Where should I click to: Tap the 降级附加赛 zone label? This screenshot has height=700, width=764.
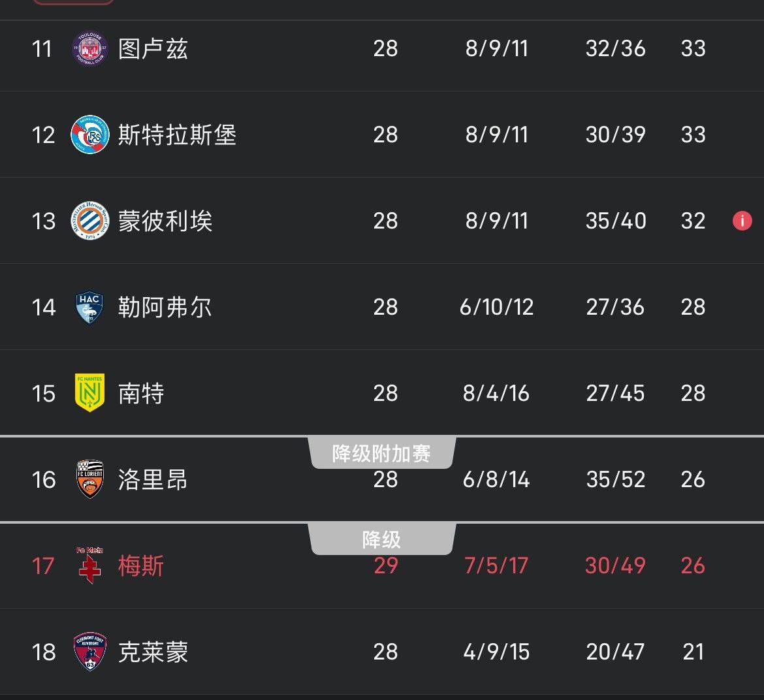(382, 454)
